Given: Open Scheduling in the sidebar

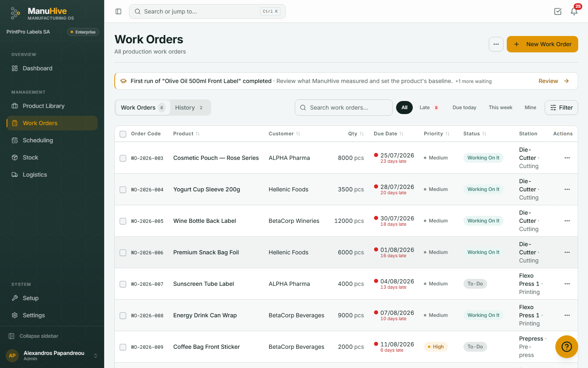Looking at the screenshot, I should [52, 140].
